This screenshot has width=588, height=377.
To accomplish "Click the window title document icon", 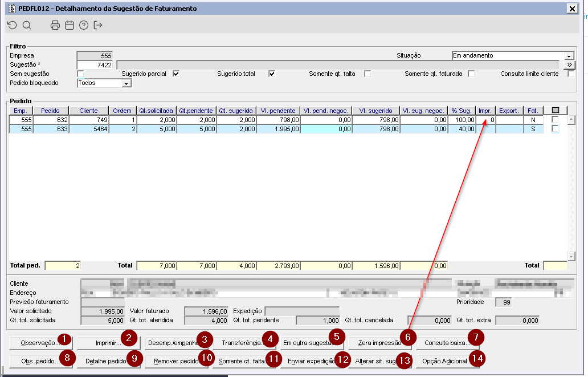I will [x=11, y=8].
